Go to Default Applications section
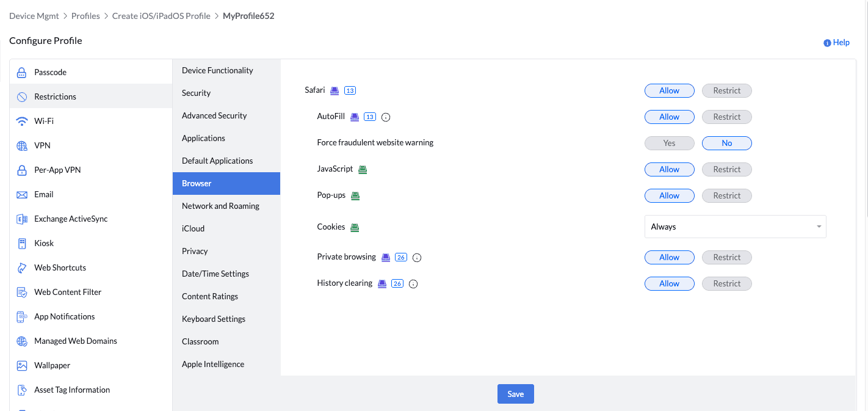Image resolution: width=868 pixels, height=411 pixels. 226,161
